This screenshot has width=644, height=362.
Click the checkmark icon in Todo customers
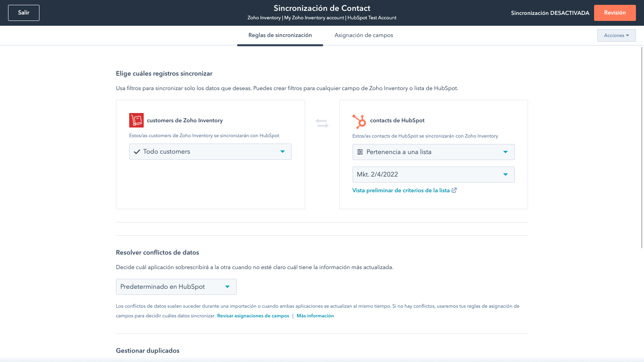138,152
